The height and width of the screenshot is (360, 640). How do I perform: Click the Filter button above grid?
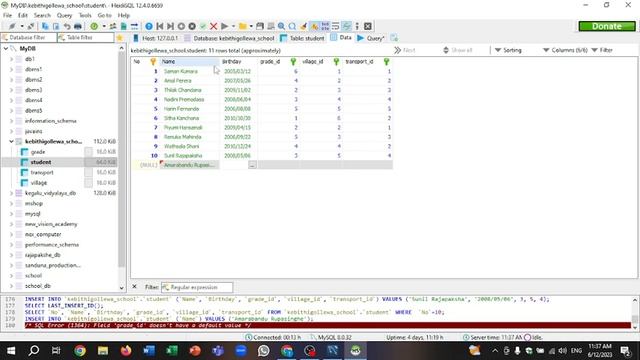pos(602,50)
